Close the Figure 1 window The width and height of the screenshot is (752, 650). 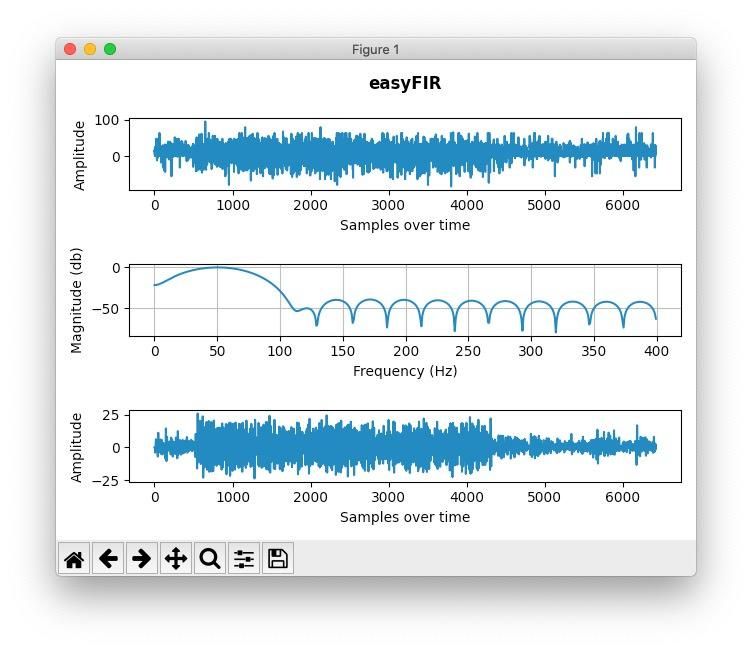(x=70, y=49)
